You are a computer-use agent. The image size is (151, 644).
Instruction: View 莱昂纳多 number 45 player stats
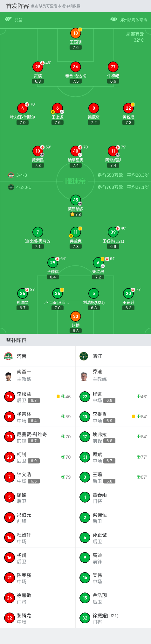pos(76,200)
